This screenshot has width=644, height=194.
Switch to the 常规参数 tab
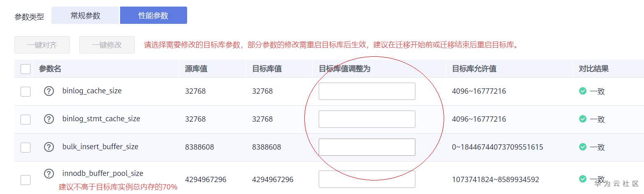point(85,16)
